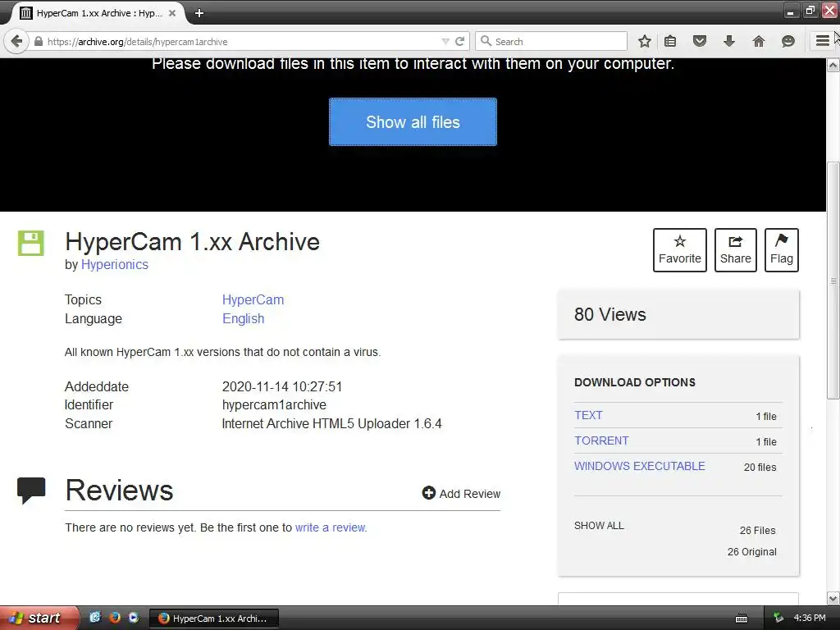
Task: Open the Windows start menu
Action: coord(39,618)
